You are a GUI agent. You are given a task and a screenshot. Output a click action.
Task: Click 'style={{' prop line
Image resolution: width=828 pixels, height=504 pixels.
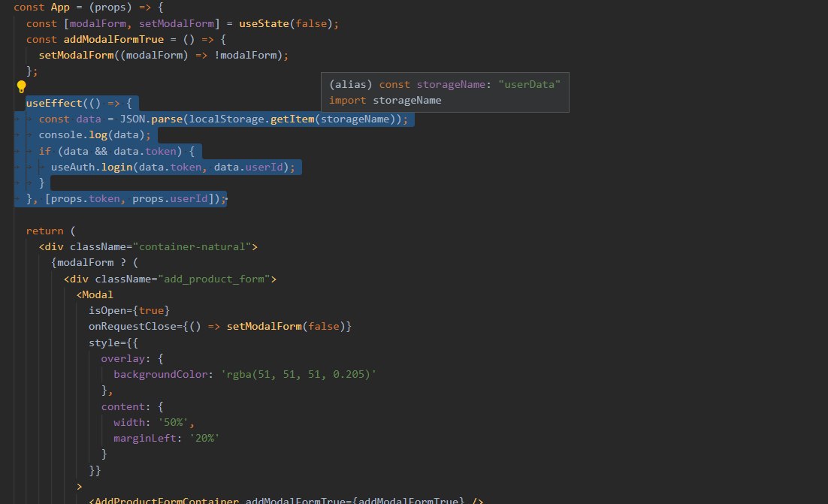(x=113, y=343)
